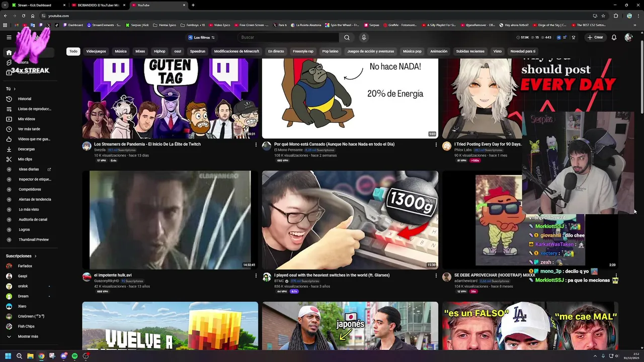Viewport: 644px width, 362px height.
Task: Open the YouTube hamburger guide menu
Action: (9, 37)
